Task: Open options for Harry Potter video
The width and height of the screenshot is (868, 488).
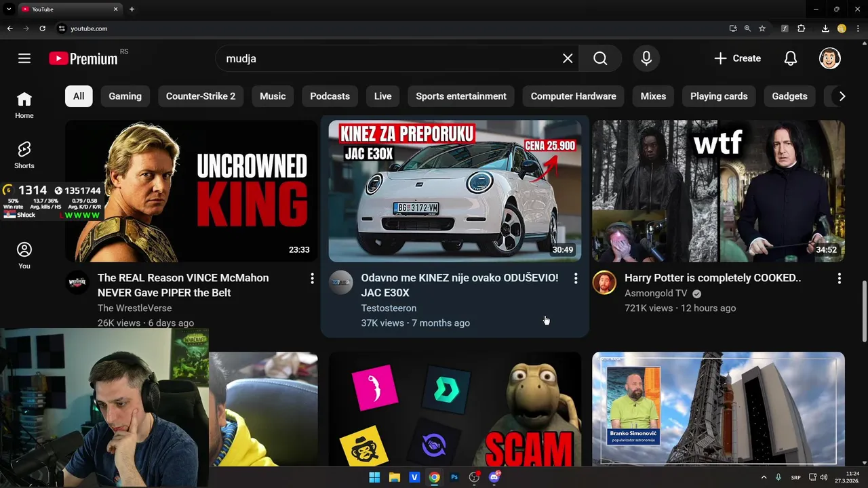Action: point(839,279)
